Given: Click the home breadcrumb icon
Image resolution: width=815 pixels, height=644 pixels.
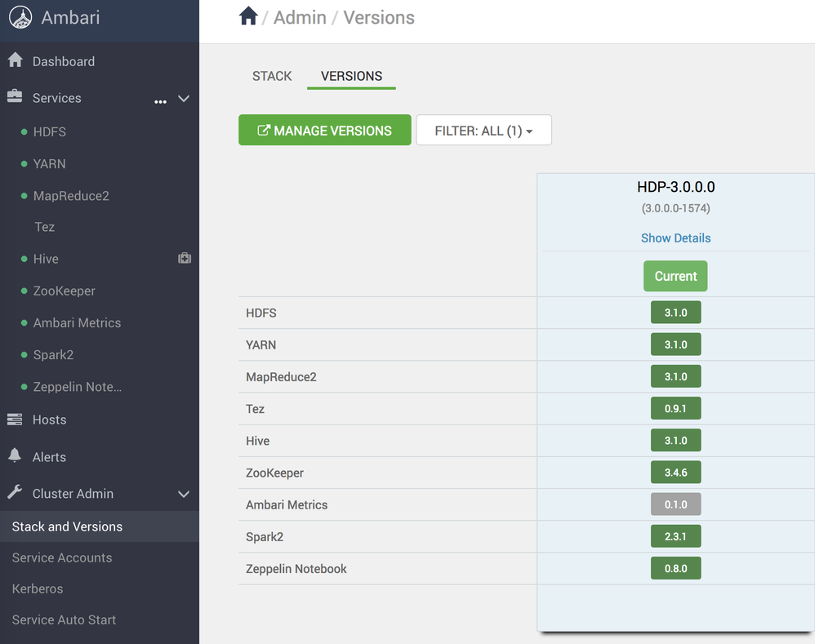Looking at the screenshot, I should click(248, 16).
